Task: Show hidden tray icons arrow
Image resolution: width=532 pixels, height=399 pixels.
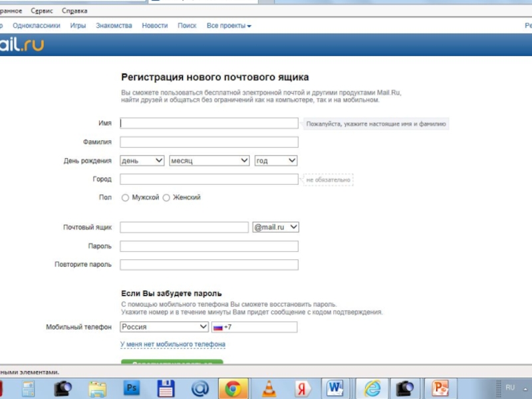Action: tap(525, 389)
